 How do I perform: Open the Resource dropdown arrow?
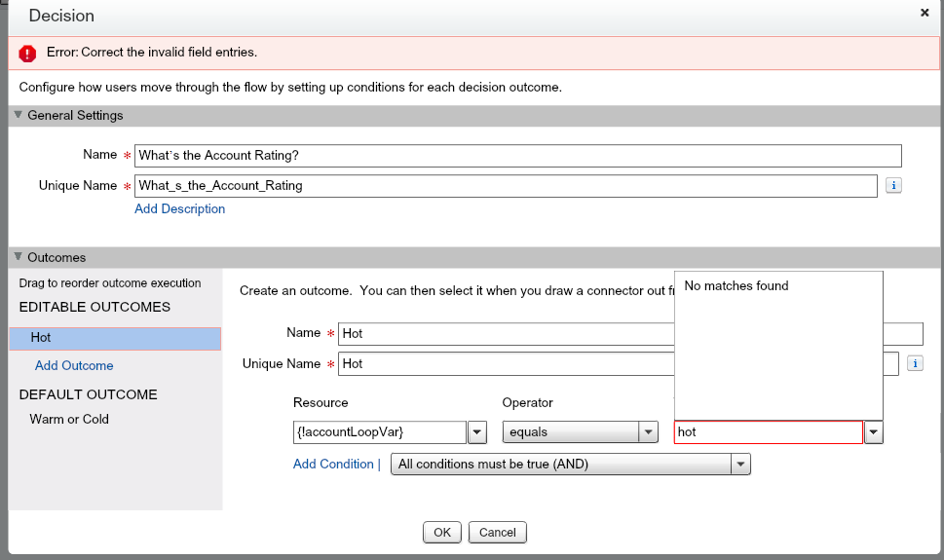[x=478, y=432]
